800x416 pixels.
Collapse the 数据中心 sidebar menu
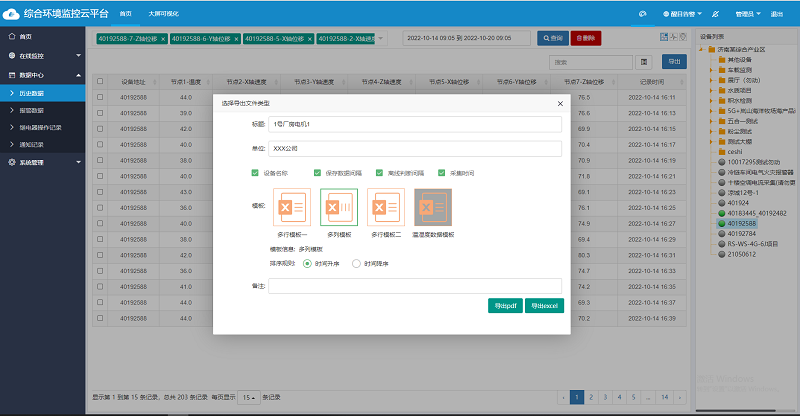coord(40,74)
